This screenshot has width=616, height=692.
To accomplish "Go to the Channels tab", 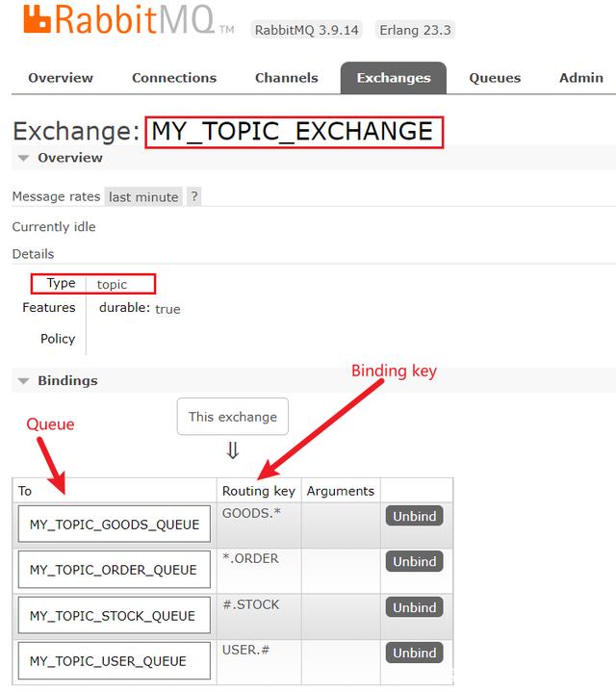I will tap(287, 78).
